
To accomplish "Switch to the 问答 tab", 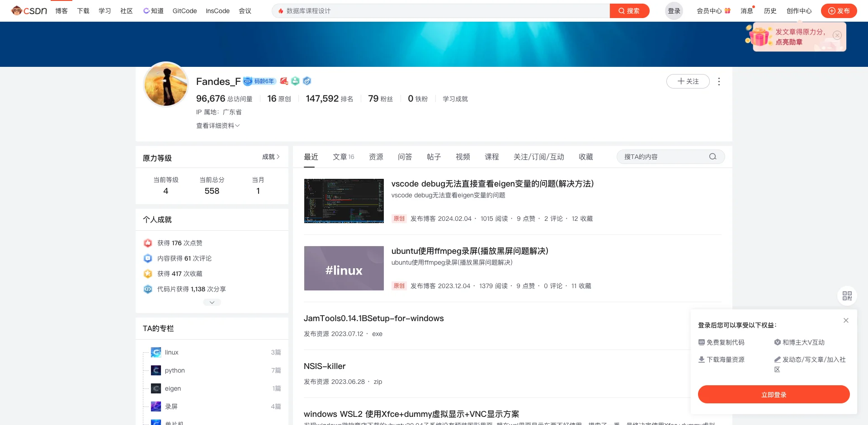I will 405,157.
